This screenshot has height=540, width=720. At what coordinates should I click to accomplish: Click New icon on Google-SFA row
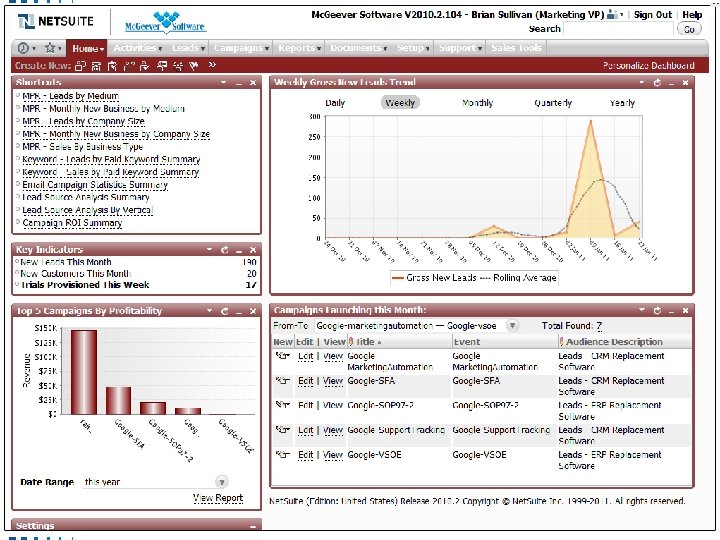tap(282, 380)
